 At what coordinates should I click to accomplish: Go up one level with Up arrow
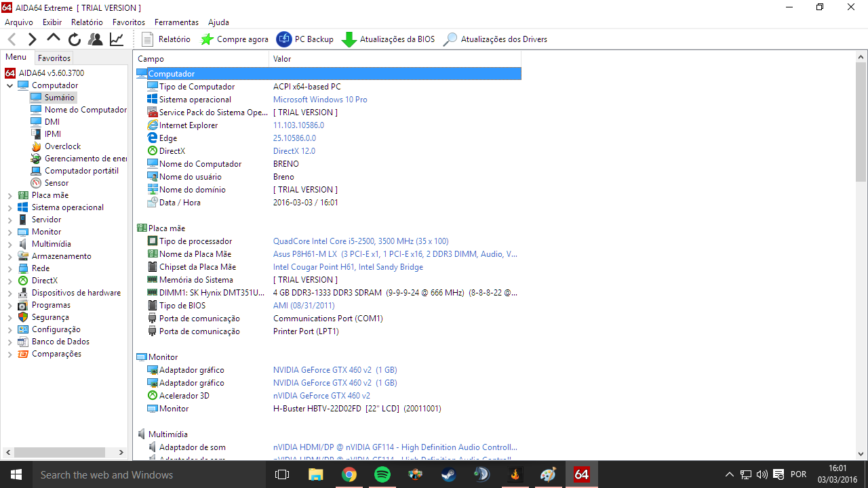point(54,39)
